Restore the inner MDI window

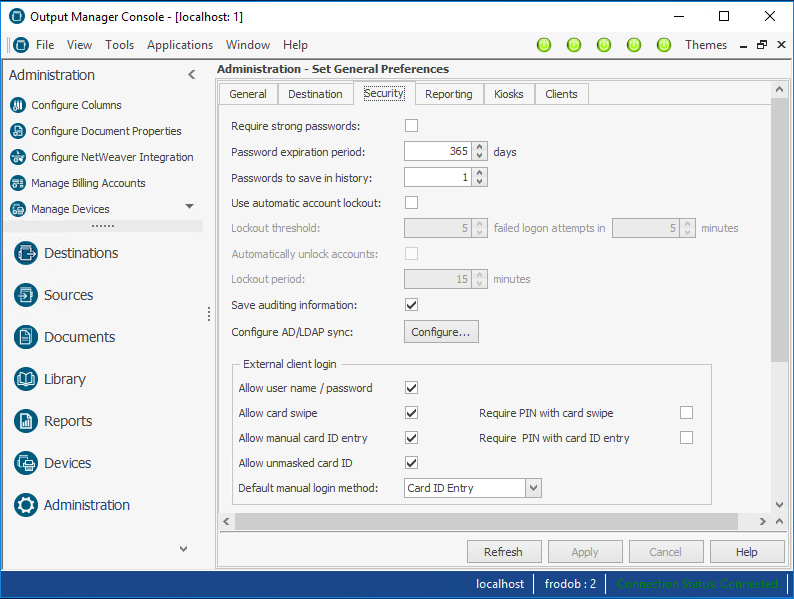coord(762,45)
